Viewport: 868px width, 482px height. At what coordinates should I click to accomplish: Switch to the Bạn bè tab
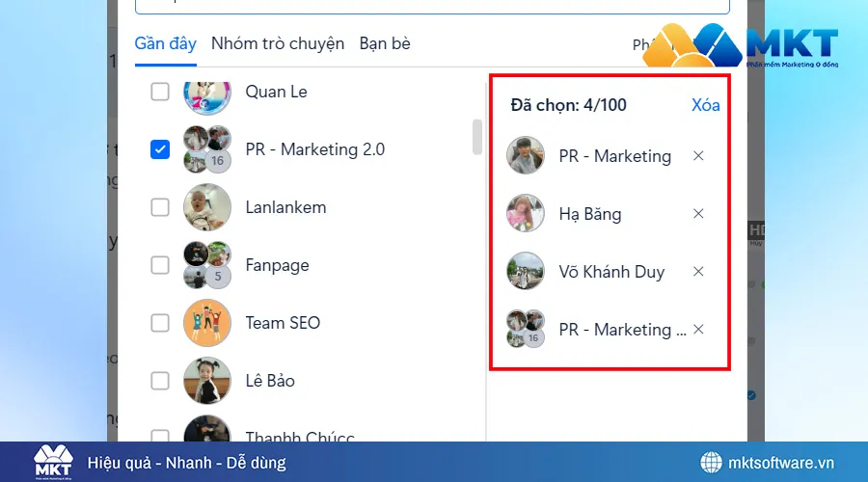coord(385,43)
